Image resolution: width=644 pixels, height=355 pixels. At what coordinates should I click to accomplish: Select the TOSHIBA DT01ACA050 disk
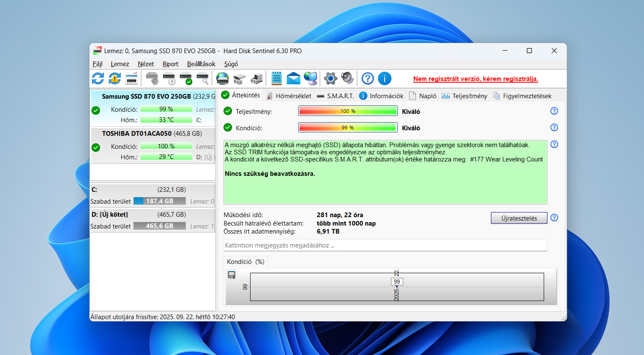click(x=153, y=145)
